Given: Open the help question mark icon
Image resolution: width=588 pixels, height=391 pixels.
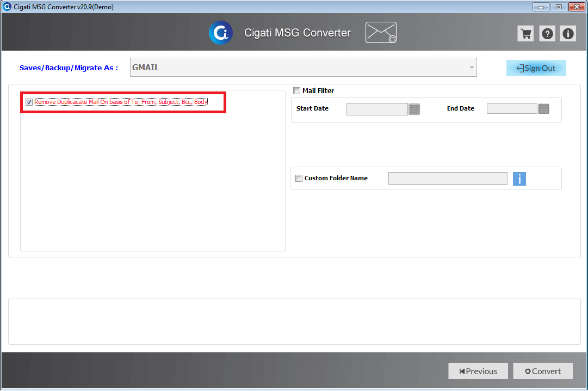Looking at the screenshot, I should [547, 34].
